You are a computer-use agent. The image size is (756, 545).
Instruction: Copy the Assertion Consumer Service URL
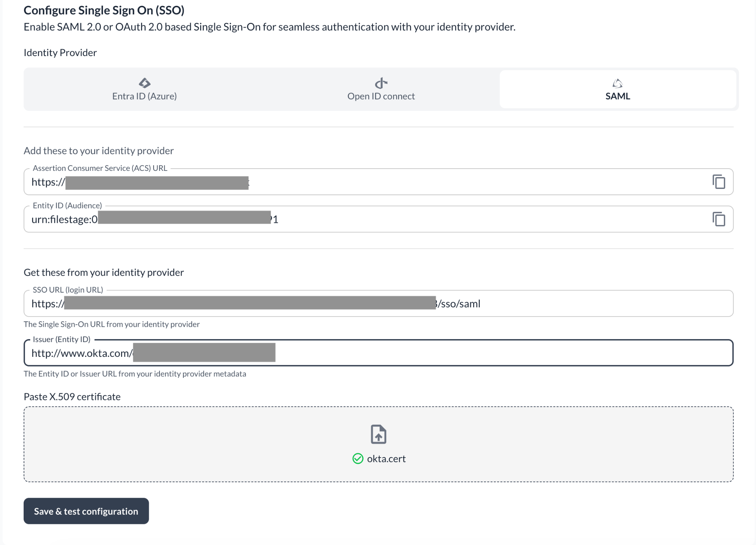pos(718,182)
